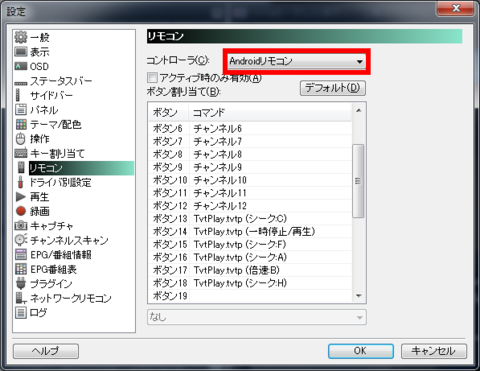Select row ボタン15 TvtPlay シーク:F

(250, 244)
